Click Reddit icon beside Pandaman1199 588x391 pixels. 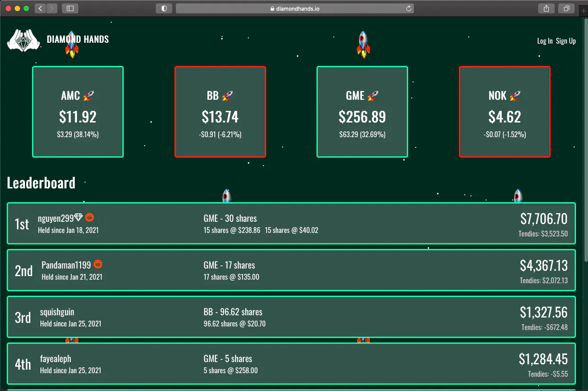click(98, 264)
